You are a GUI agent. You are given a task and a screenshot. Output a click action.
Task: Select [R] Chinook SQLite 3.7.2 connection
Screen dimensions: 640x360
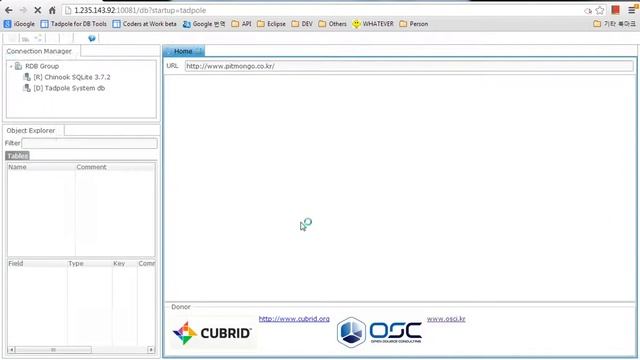pos(72,77)
